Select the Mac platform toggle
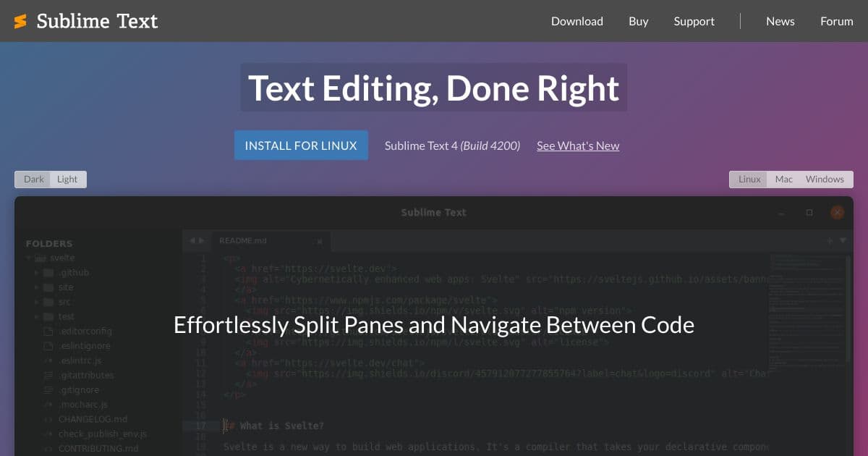Image resolution: width=868 pixels, height=456 pixels. (784, 179)
